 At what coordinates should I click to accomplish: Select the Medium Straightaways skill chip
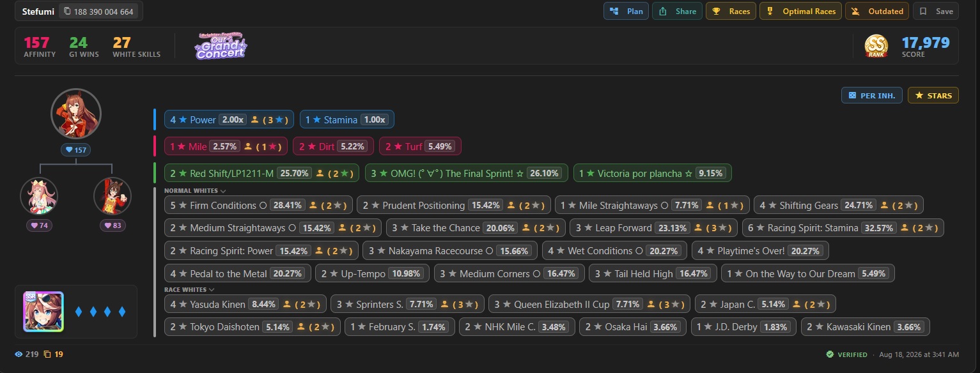[273, 227]
